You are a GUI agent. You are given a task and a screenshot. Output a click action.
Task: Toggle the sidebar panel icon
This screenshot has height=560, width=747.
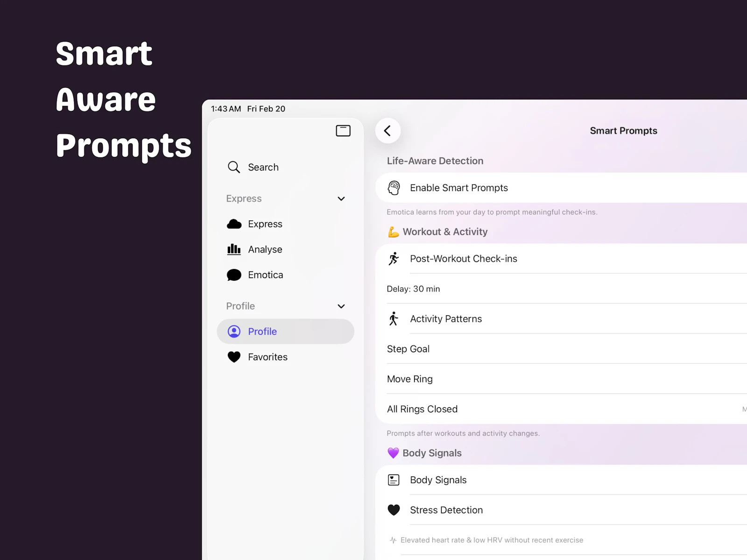pyautogui.click(x=343, y=131)
